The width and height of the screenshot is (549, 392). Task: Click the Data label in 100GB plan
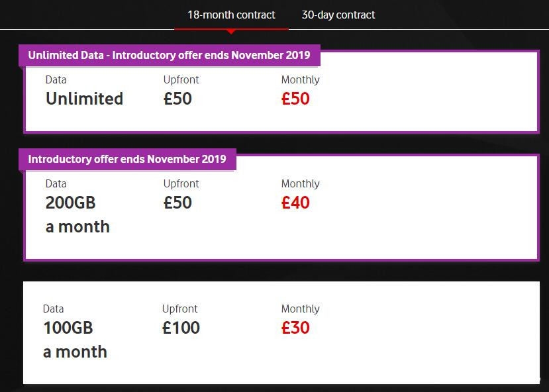tap(54, 309)
